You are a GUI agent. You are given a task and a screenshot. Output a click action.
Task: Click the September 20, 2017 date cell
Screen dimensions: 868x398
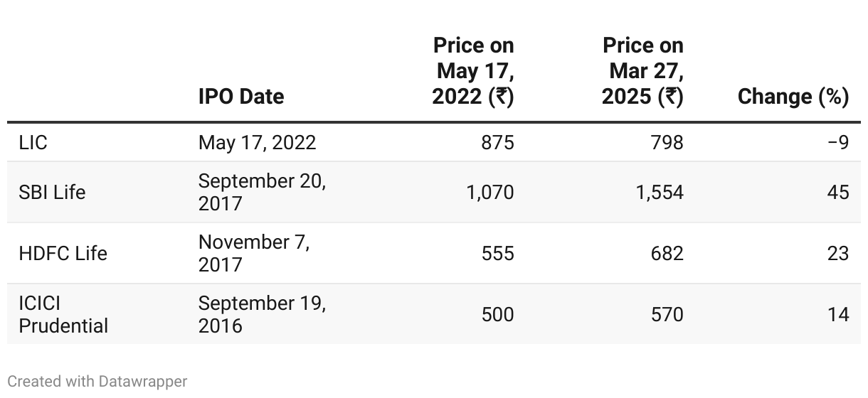click(x=262, y=192)
